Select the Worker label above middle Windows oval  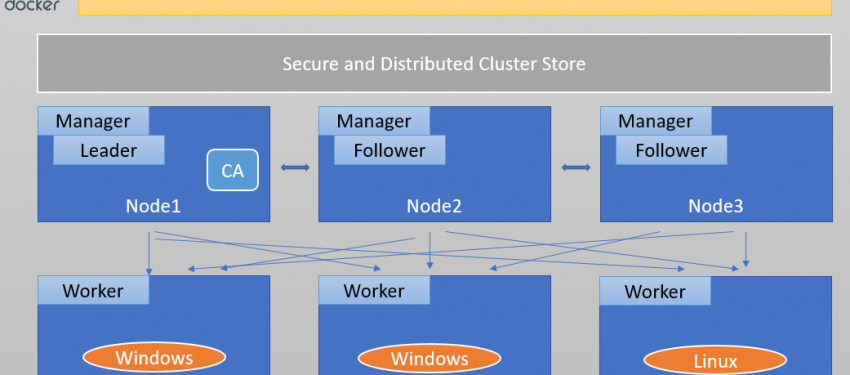pyautogui.click(x=374, y=290)
